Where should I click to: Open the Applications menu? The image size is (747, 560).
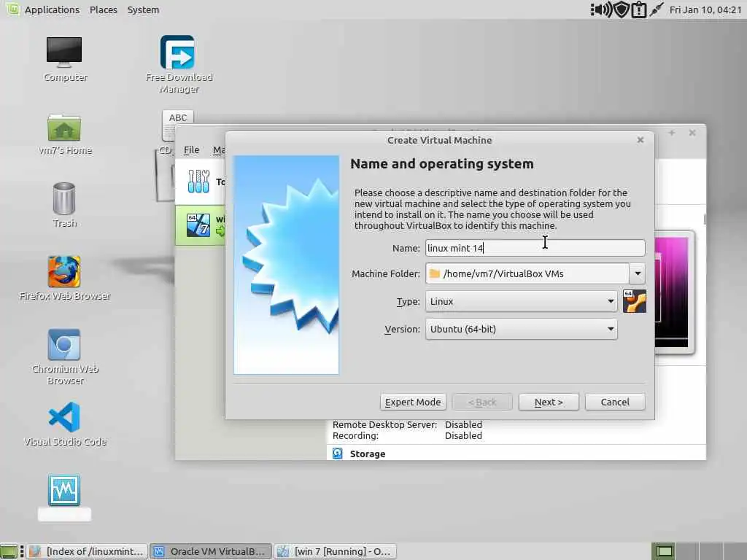[52, 9]
